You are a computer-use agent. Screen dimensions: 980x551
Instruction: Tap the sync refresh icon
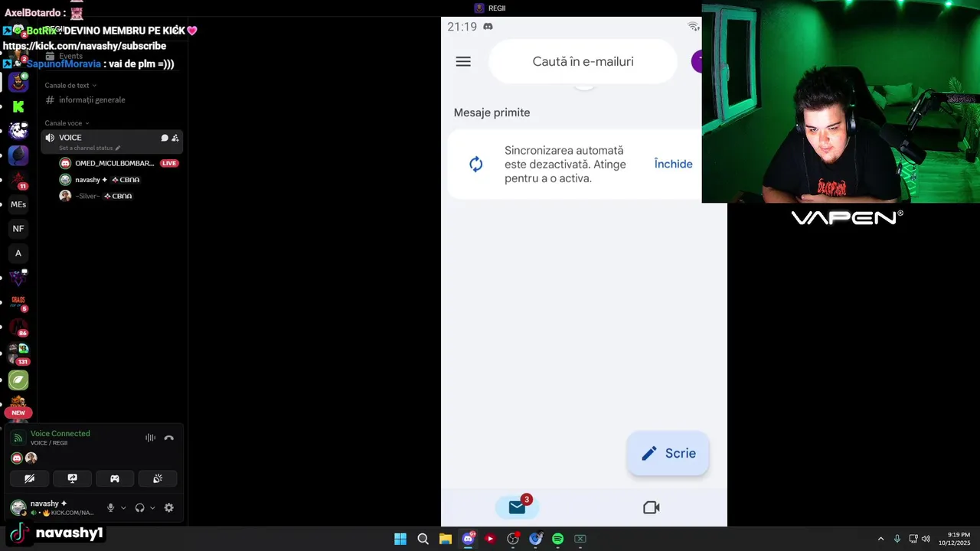point(476,165)
